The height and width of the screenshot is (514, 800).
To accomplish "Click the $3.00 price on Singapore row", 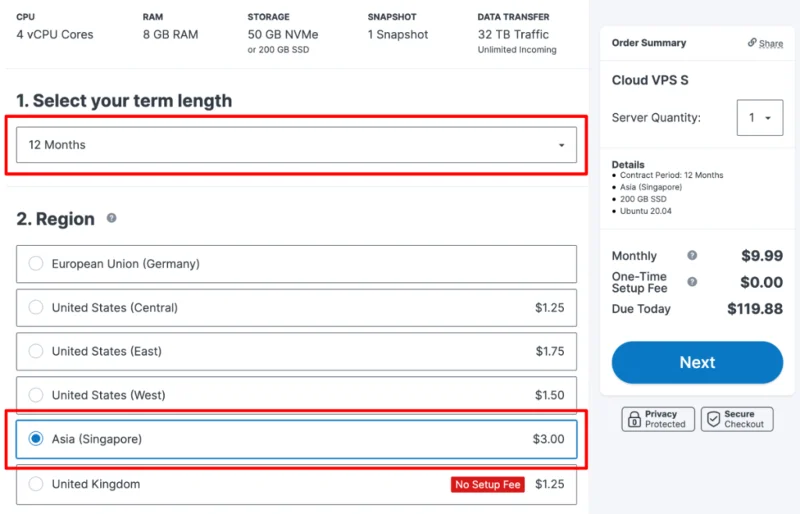I will coord(548,439).
